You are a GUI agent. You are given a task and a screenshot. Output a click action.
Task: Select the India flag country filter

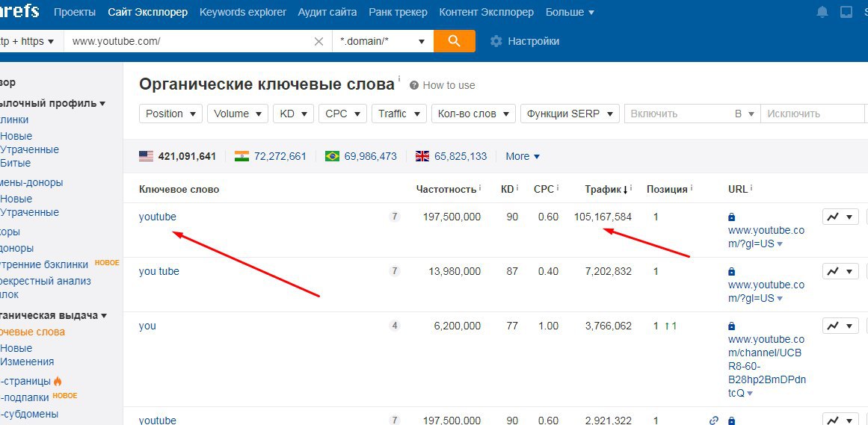(242, 156)
